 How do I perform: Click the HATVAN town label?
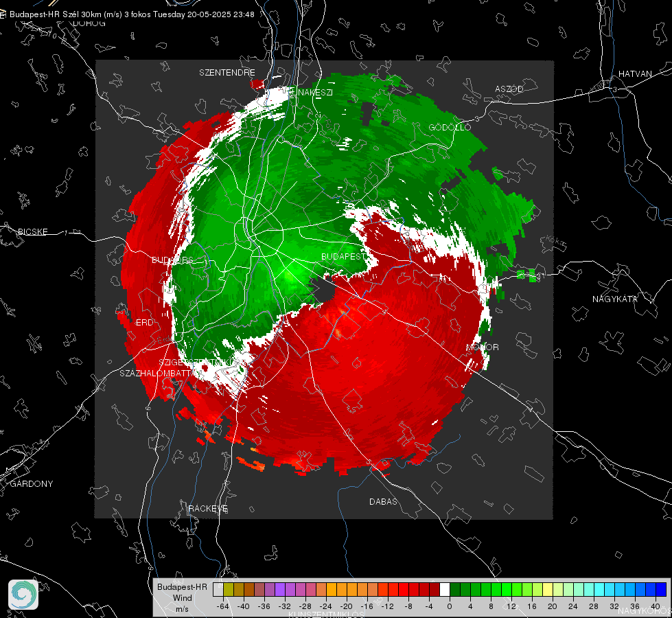[x=635, y=73]
